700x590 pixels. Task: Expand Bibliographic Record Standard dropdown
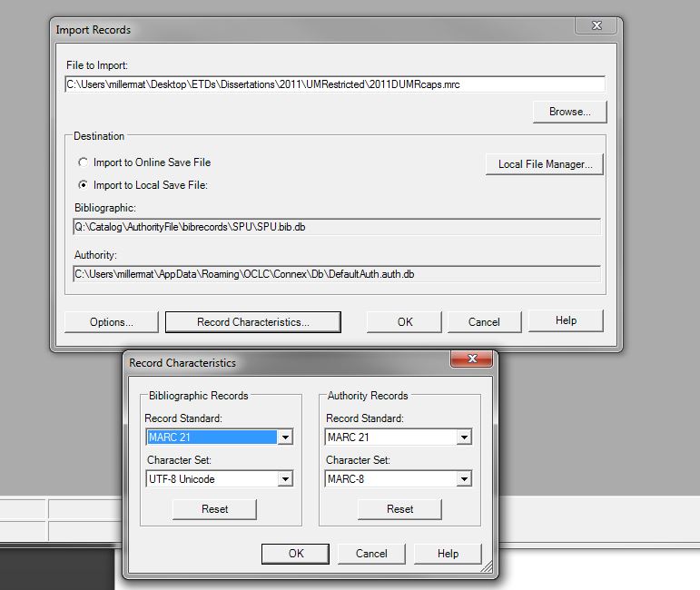285,438
